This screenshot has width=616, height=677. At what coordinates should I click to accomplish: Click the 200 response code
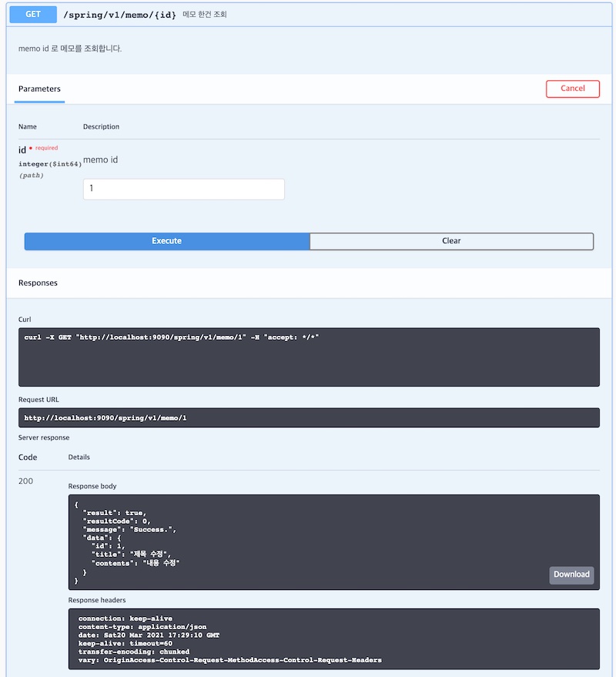coord(25,481)
